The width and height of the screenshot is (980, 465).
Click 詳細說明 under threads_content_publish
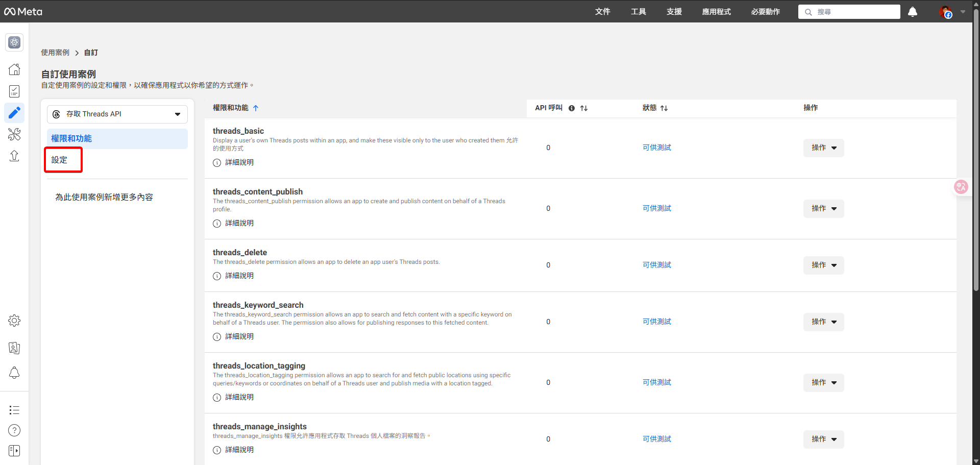coord(240,223)
